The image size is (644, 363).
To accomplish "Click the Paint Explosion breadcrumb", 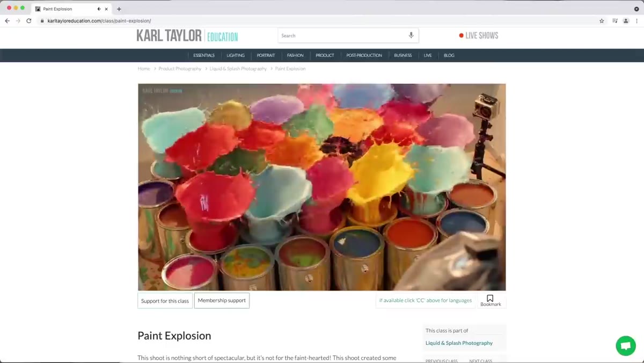I will (x=290, y=69).
